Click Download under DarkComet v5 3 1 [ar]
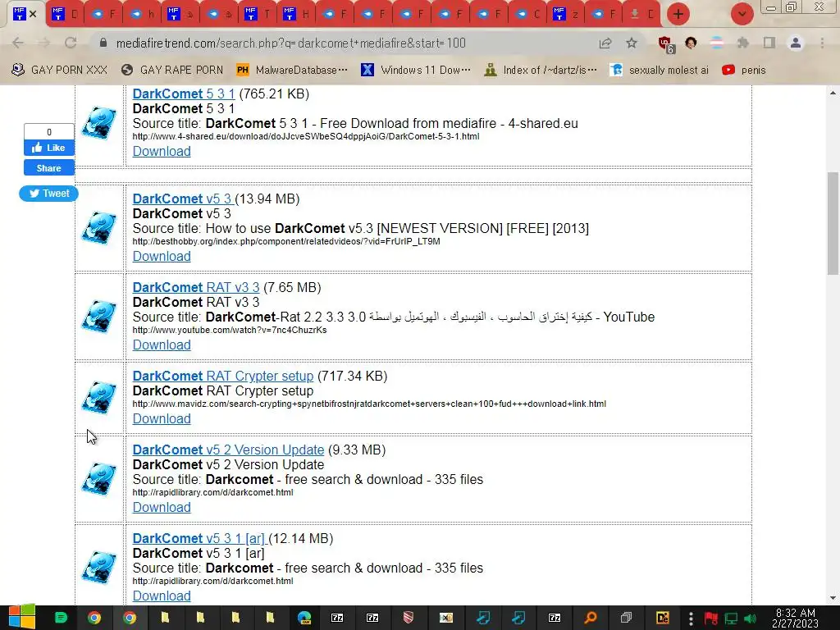 162,596
